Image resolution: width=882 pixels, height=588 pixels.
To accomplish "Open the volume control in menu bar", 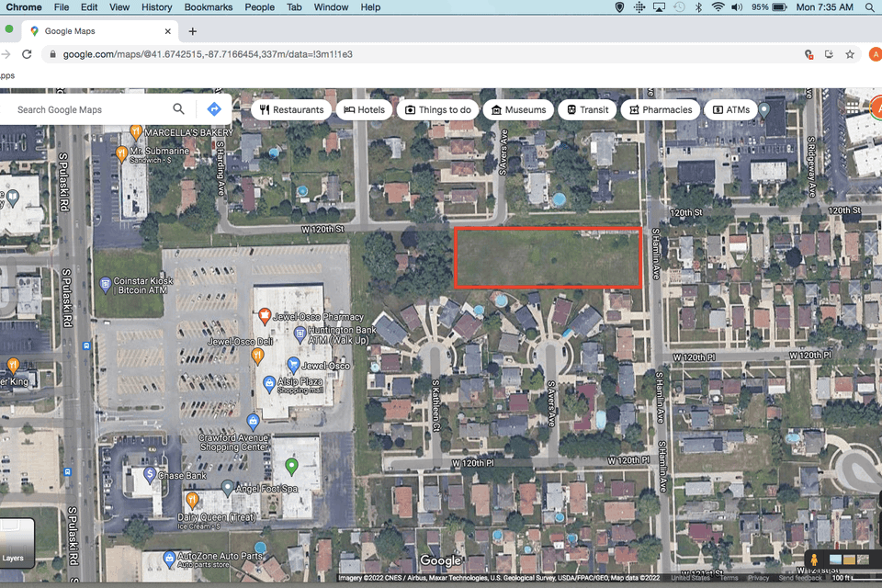I will tap(737, 7).
